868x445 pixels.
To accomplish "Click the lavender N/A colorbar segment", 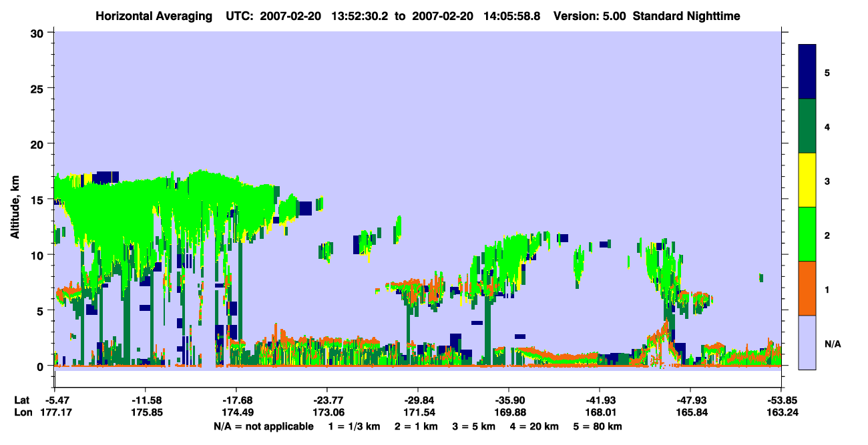I will 807,342.
